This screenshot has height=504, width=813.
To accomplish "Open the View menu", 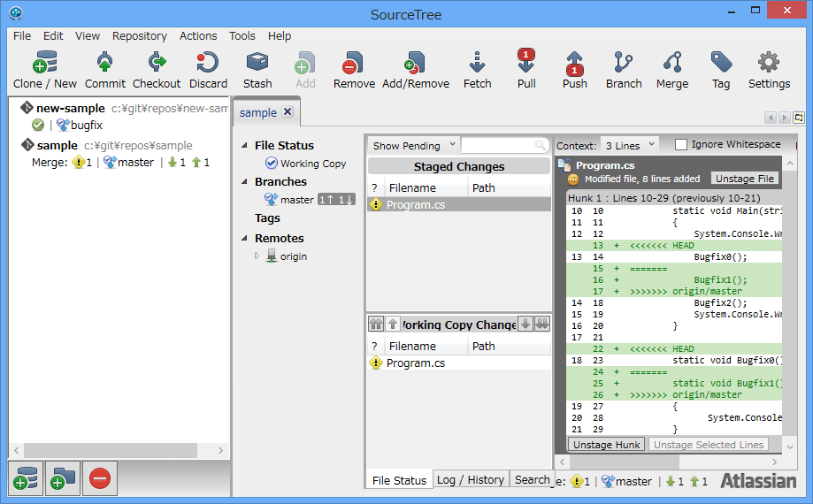I will coord(87,35).
